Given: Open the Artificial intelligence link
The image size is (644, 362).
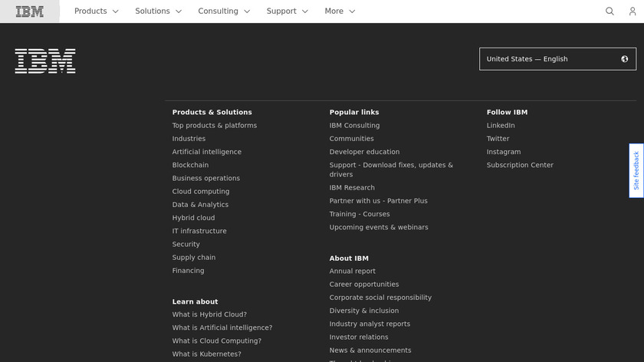Looking at the screenshot, I should coord(206,152).
